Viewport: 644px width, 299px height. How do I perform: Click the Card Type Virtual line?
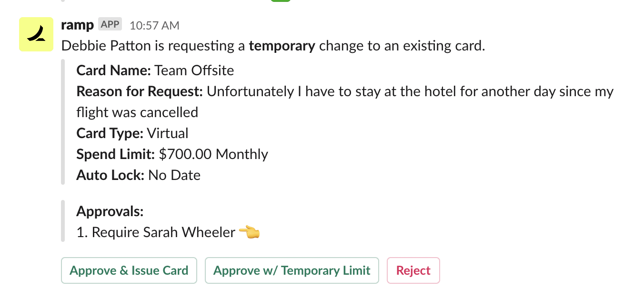tap(132, 133)
